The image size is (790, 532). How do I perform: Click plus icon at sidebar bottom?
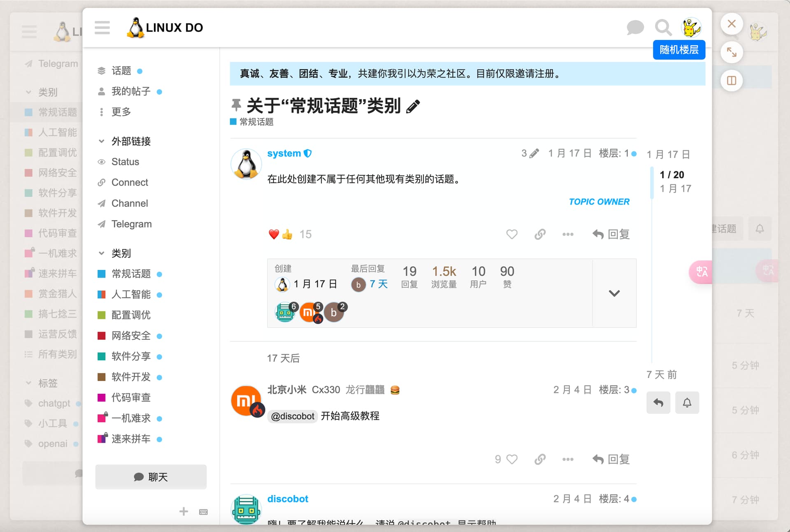click(184, 511)
